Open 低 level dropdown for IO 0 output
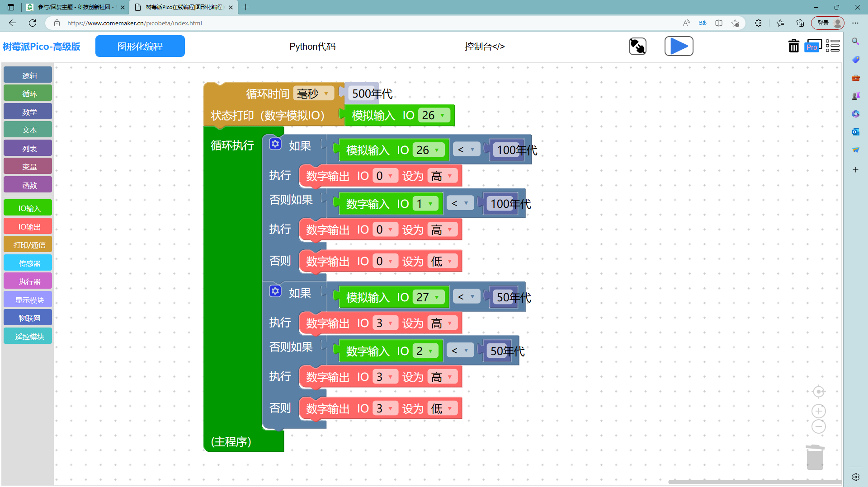 click(x=443, y=261)
